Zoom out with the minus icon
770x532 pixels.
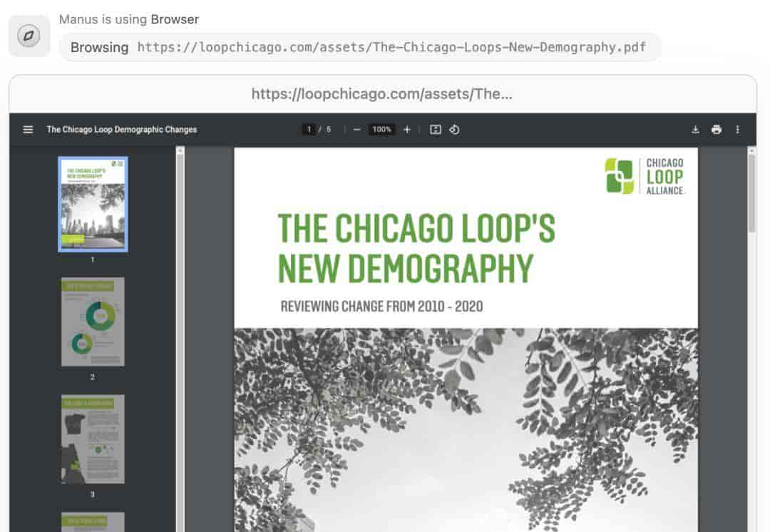pyautogui.click(x=357, y=130)
